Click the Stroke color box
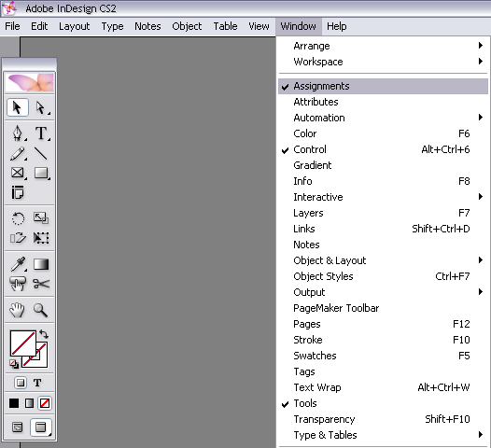The image size is (491, 448). pos(41,360)
